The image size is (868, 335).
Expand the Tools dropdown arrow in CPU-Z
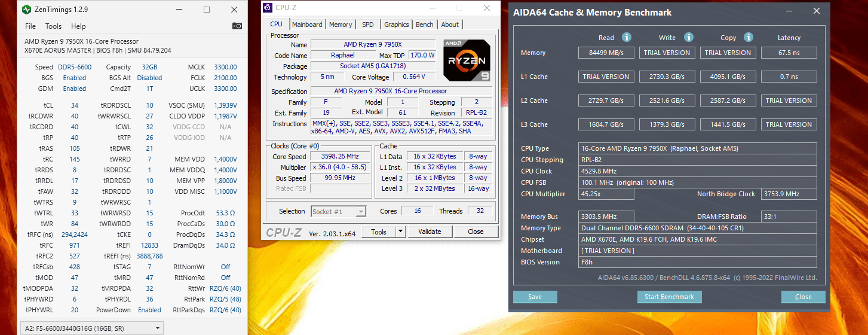(x=400, y=232)
